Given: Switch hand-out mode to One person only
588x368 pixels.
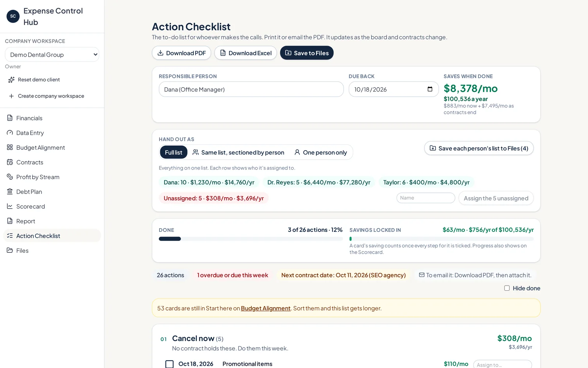Looking at the screenshot, I should (x=320, y=152).
